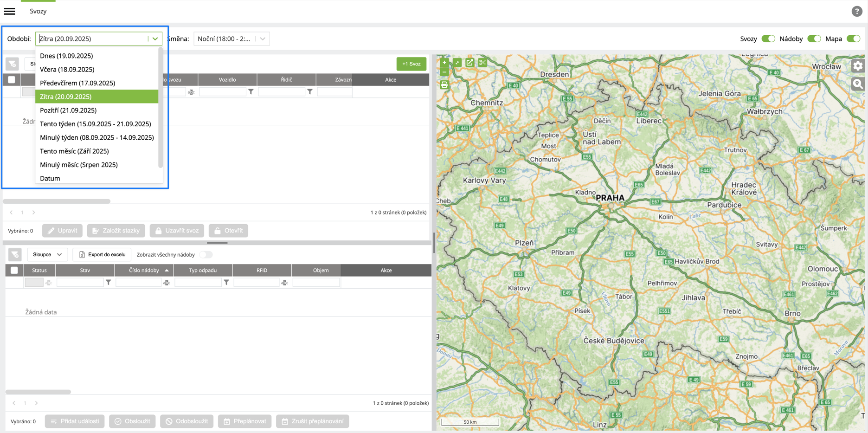This screenshot has width=868, height=433.
Task: Click the Číslo nádoby filter input
Action: coord(138,283)
